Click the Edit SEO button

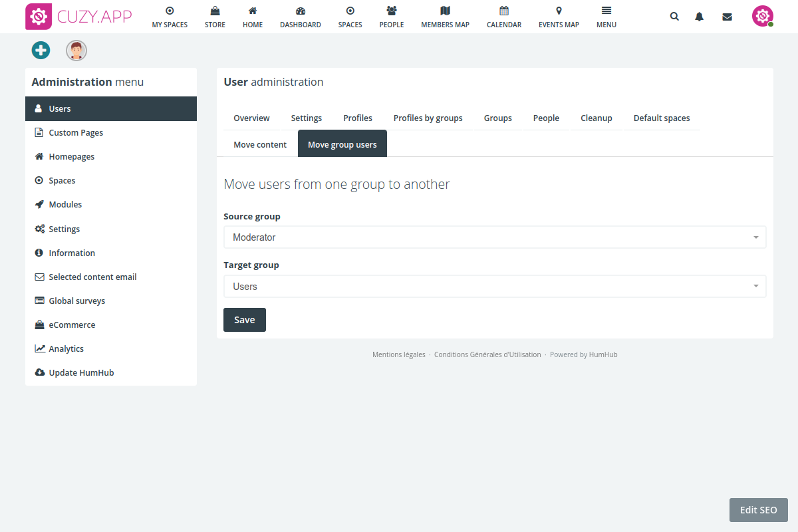[x=758, y=510]
